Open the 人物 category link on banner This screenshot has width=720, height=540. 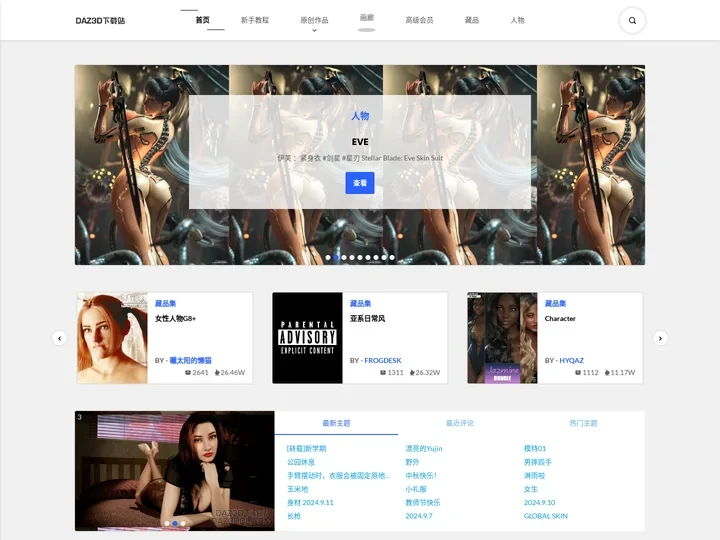[x=360, y=116]
